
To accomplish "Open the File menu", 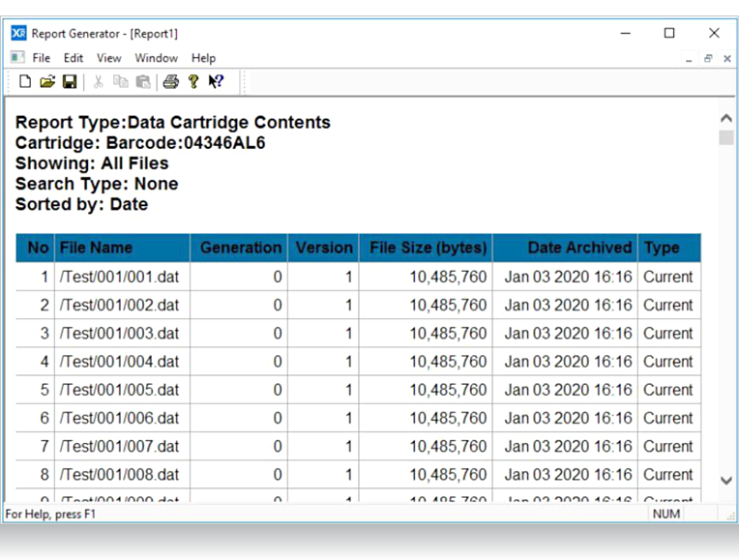I will pos(42,58).
